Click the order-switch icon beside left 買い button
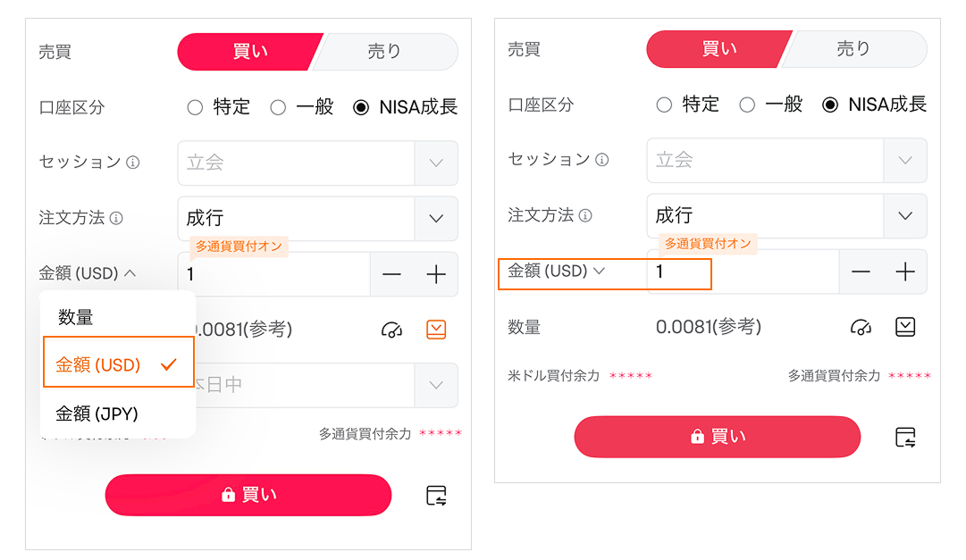 [436, 496]
